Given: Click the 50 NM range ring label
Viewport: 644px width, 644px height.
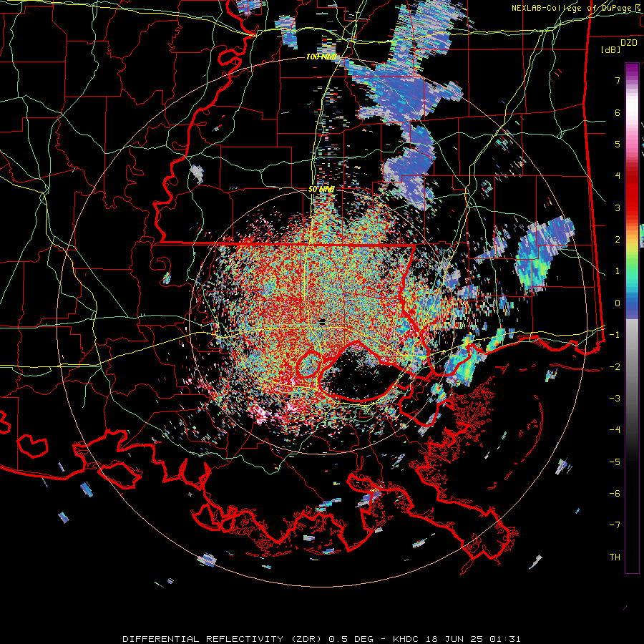Looking at the screenshot, I should pyautogui.click(x=321, y=190).
